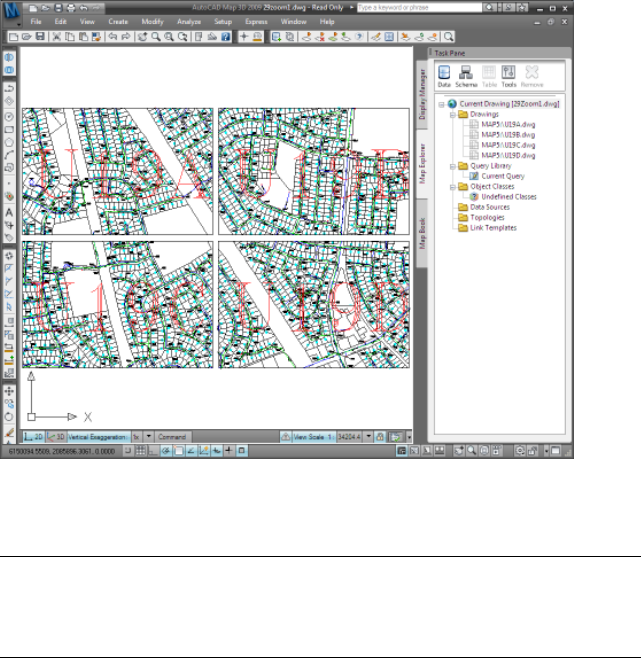This screenshot has height=658, width=641.
Task: Open the AutoCAD Map application menu logo
Action: click(11, 12)
